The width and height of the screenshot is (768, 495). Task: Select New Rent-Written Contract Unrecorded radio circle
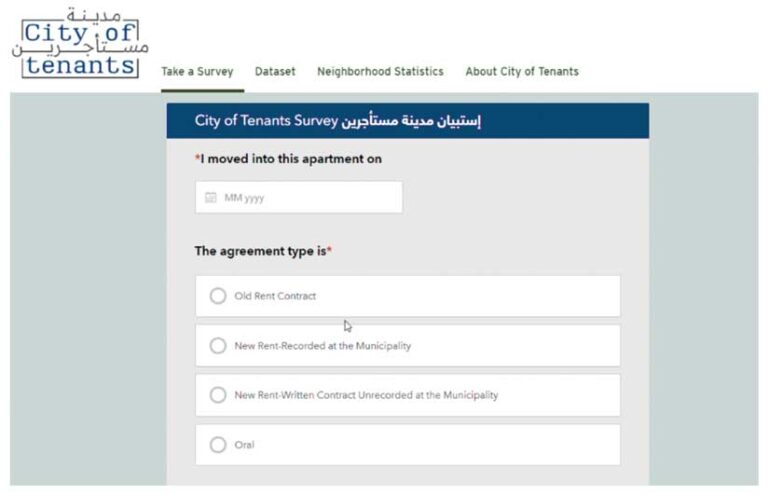click(218, 395)
